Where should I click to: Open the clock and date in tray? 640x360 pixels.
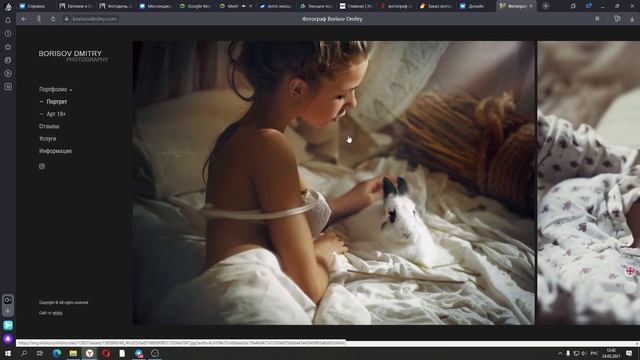pos(611,353)
